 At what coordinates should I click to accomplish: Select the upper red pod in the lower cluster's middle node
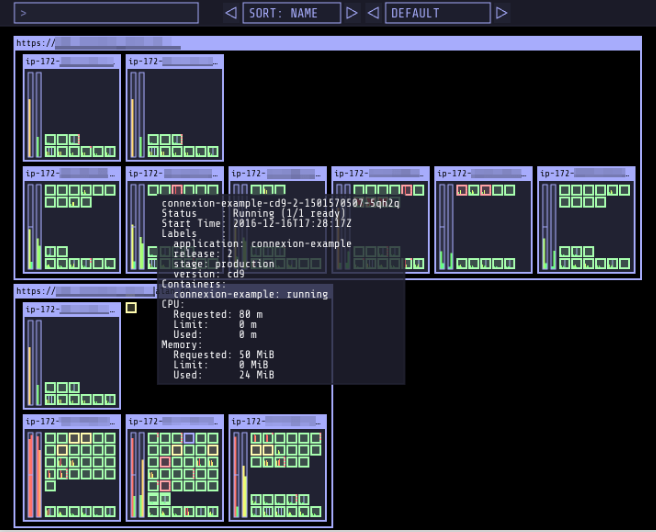click(x=165, y=462)
